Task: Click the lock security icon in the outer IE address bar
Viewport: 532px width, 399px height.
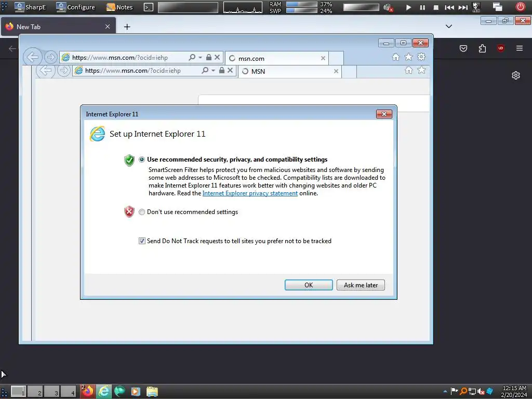Action: click(x=209, y=57)
